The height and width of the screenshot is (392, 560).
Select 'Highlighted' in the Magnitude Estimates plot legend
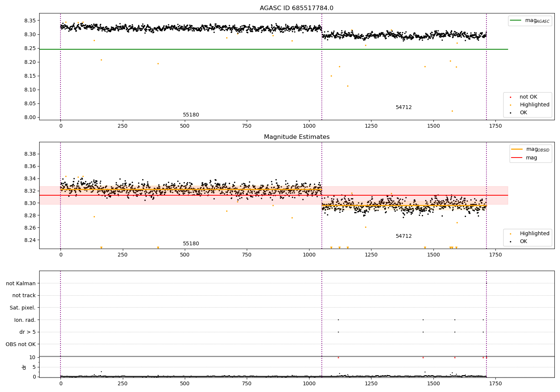(x=534, y=234)
